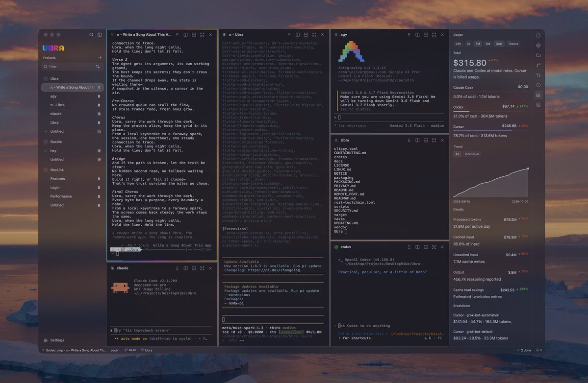Image resolution: width=588 pixels, height=383 pixels.
Task: Maximize the agy pane
Action: pos(434,34)
